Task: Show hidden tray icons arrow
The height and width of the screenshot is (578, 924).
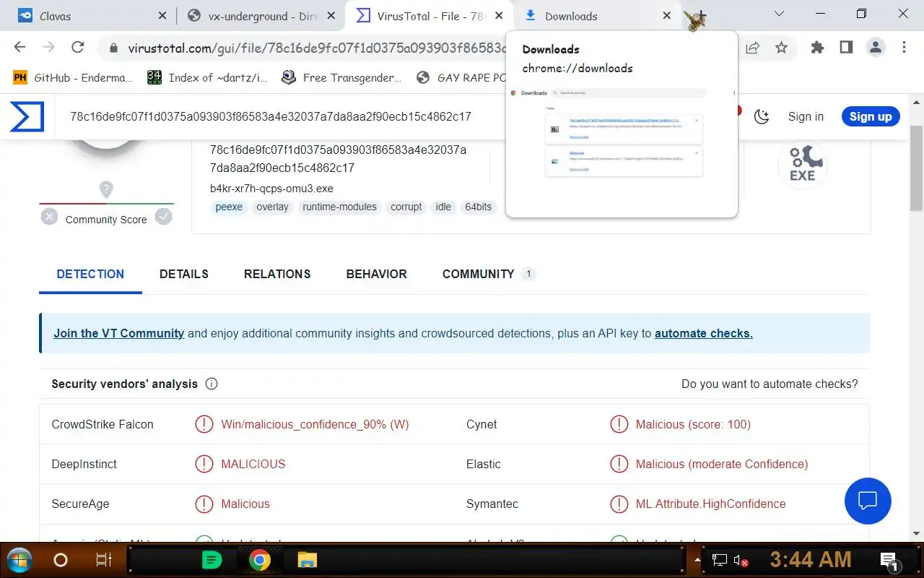Action: point(697,560)
